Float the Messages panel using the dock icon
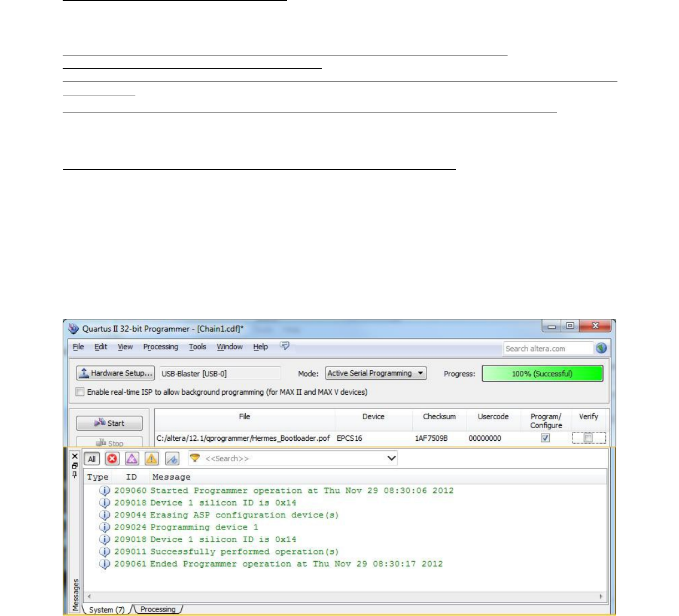This screenshot has width=679, height=616. pos(75,466)
